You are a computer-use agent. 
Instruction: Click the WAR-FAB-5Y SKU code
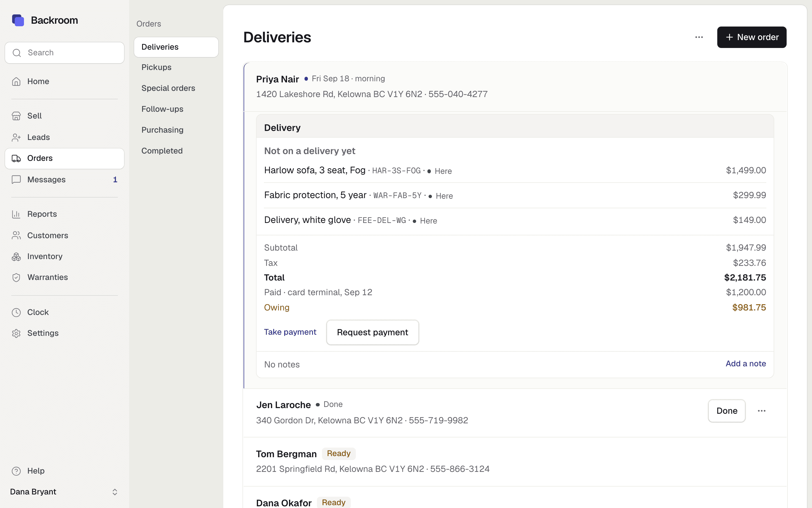pyautogui.click(x=397, y=196)
